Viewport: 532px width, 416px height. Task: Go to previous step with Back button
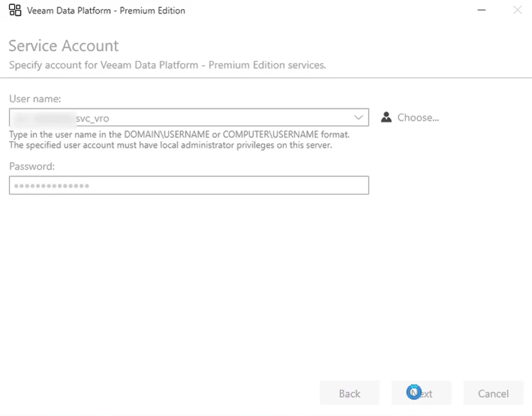click(x=350, y=393)
